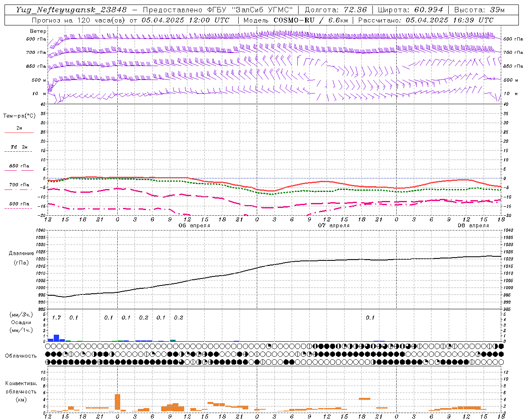525x420 pixels.
Task: Click the Тем-ра(°C) temperature panel label
Action: [x=19, y=116]
